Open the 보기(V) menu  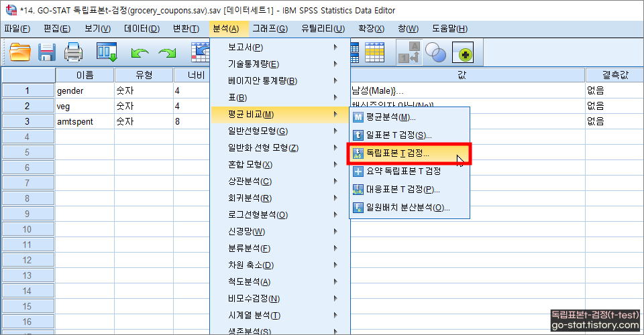(98, 29)
